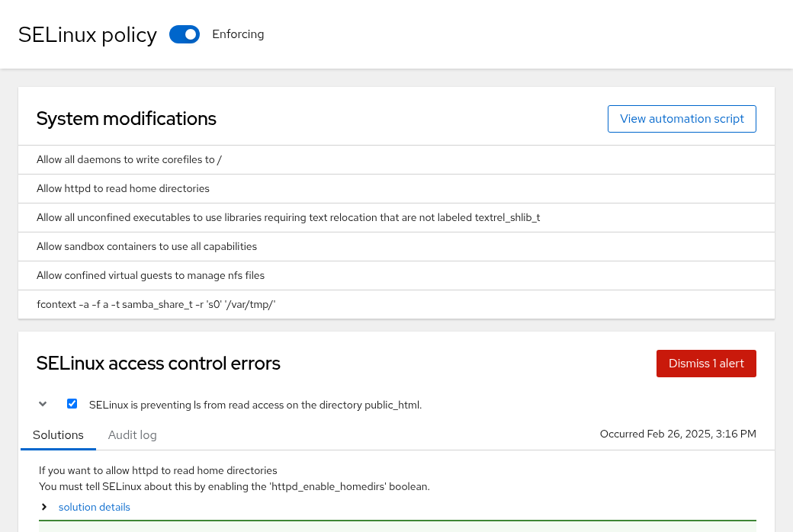Select 'Allow confined virtual guests to manage nfs files'
This screenshot has width=793, height=532.
pos(396,276)
